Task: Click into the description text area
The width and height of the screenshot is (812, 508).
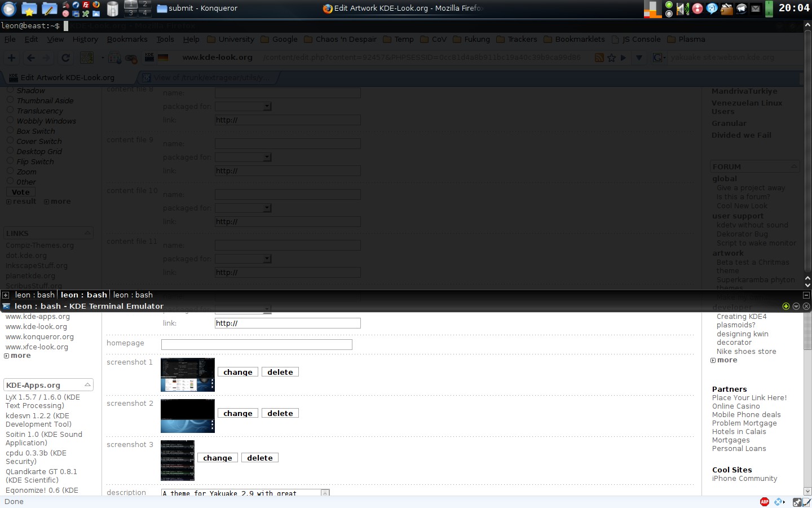Action: pyautogui.click(x=241, y=493)
